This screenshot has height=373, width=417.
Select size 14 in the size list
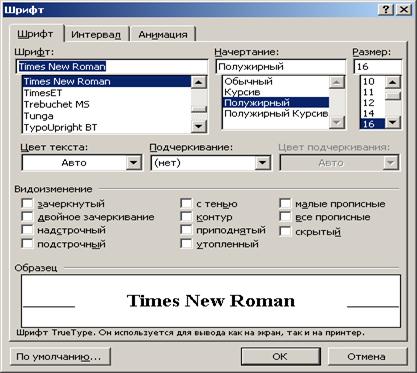[372, 113]
